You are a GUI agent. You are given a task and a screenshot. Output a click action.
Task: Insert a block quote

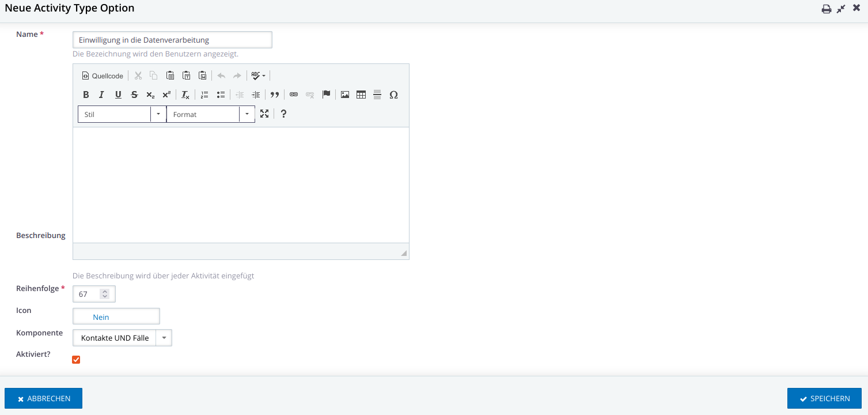point(275,95)
